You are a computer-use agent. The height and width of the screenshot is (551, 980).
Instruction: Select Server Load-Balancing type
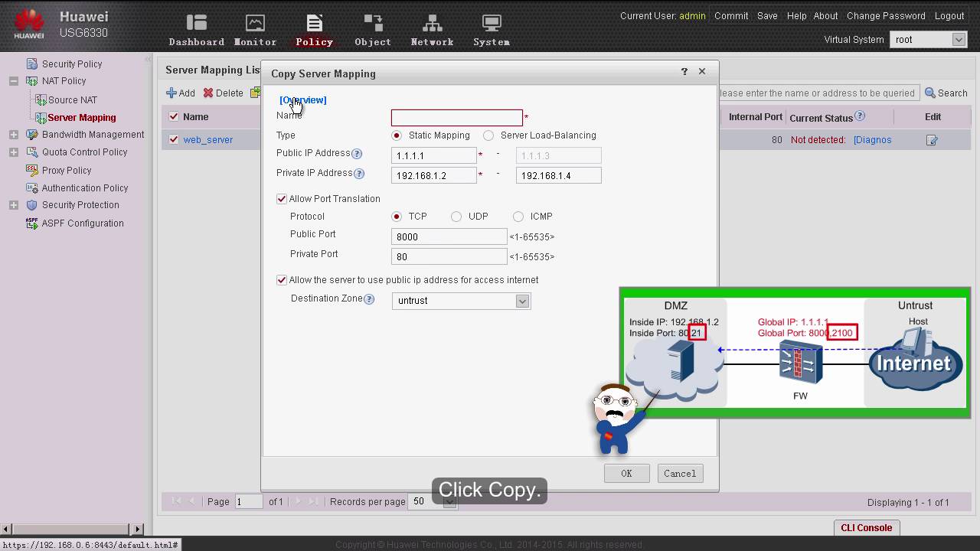[488, 135]
